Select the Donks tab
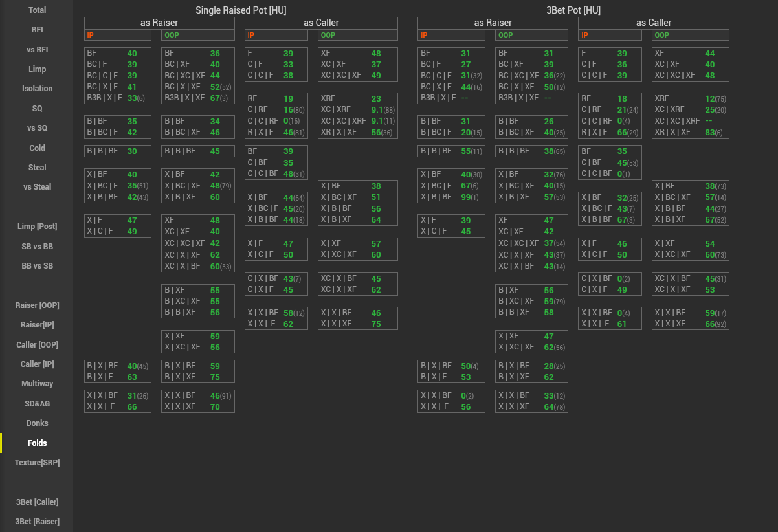This screenshot has height=532, width=778. point(37,423)
